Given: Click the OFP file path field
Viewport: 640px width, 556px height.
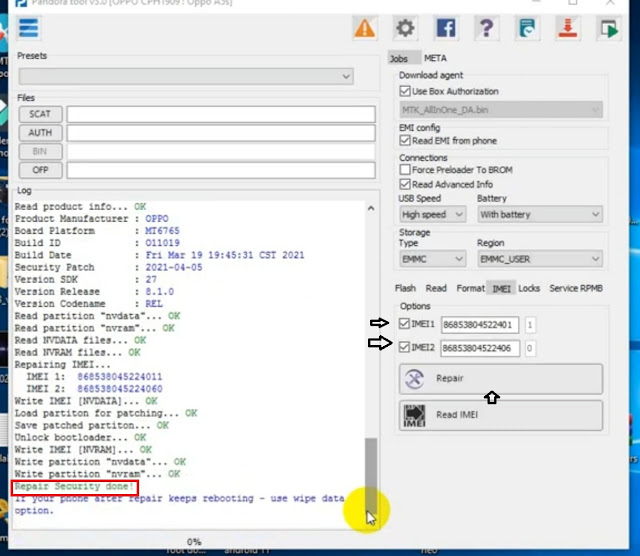Looking at the screenshot, I should tap(221, 170).
